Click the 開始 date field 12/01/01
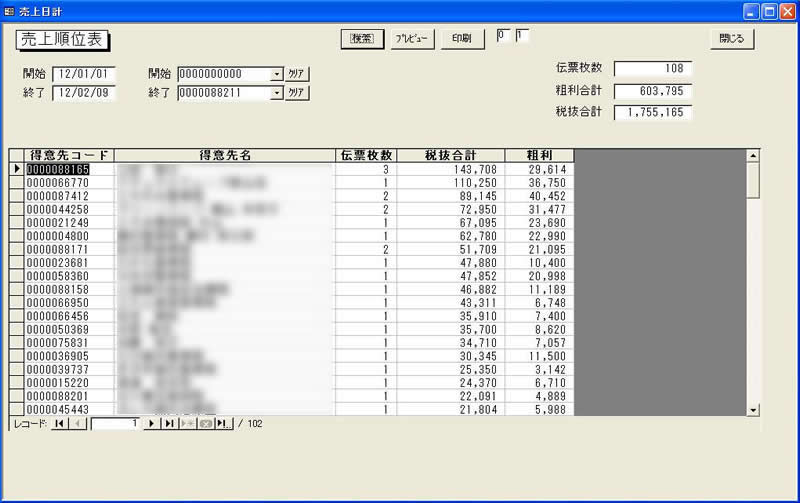The height and width of the screenshot is (503, 800). pyautogui.click(x=84, y=74)
